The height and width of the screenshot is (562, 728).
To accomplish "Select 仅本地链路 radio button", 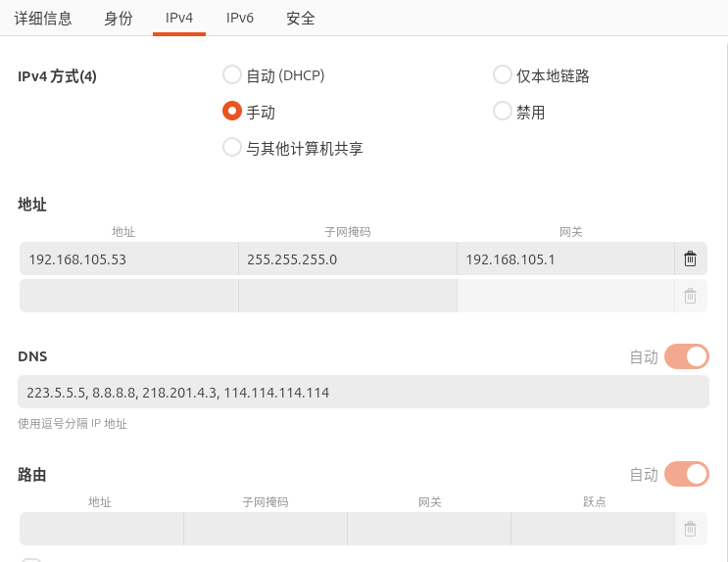I will coord(503,74).
